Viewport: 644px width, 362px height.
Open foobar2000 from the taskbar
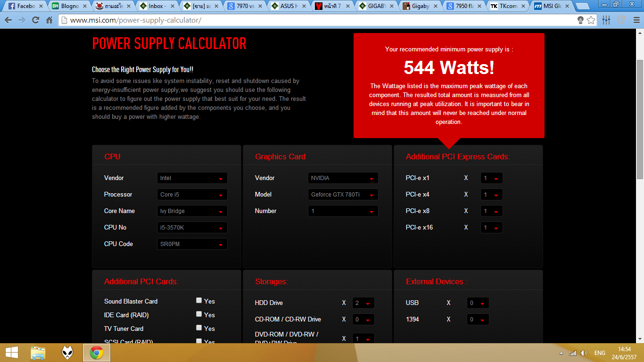[x=67, y=353]
